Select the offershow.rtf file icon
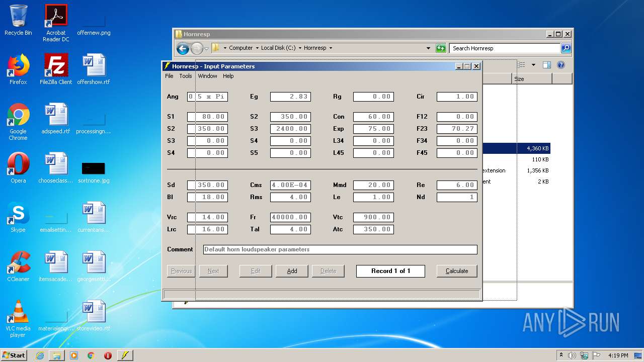Viewport: 644px width, 362px height. click(94, 69)
